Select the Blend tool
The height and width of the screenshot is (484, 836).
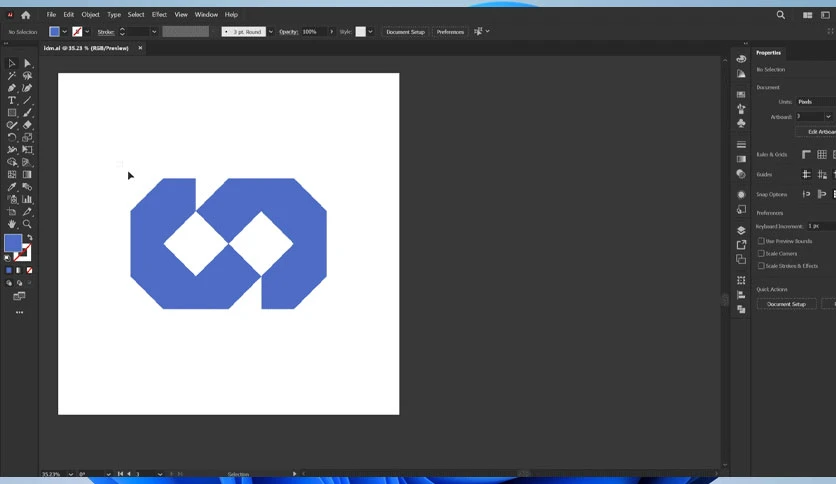(27, 187)
